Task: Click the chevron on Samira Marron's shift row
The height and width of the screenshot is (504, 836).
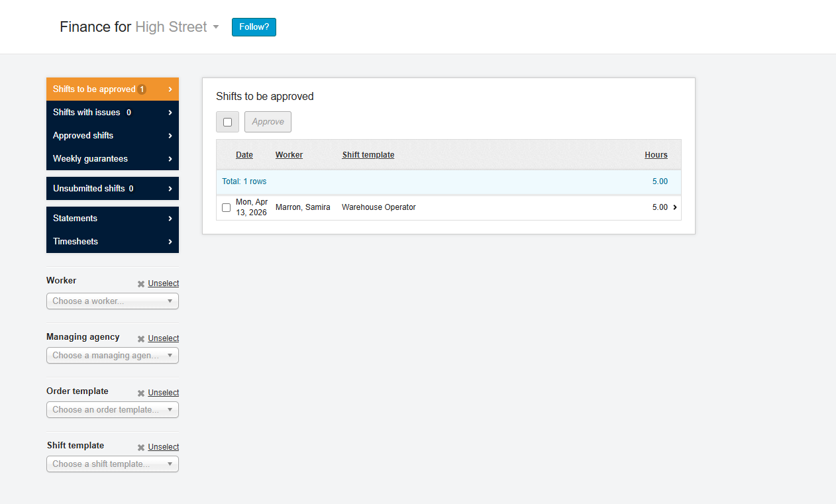Action: coord(675,207)
